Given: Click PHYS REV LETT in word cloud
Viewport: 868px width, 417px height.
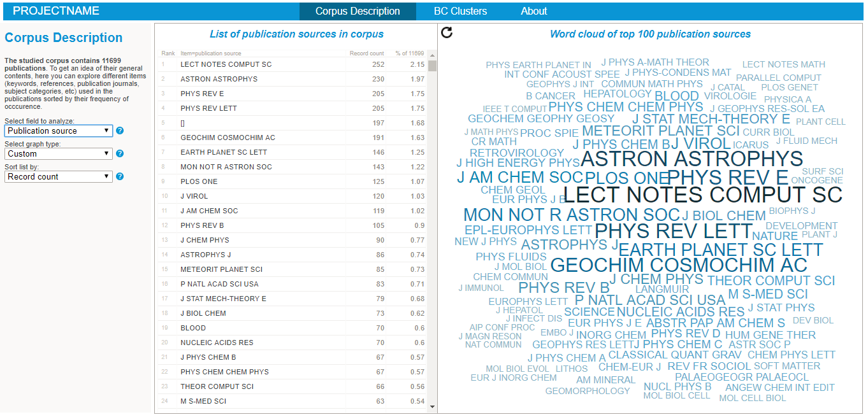Looking at the screenshot, I should click(x=673, y=230).
